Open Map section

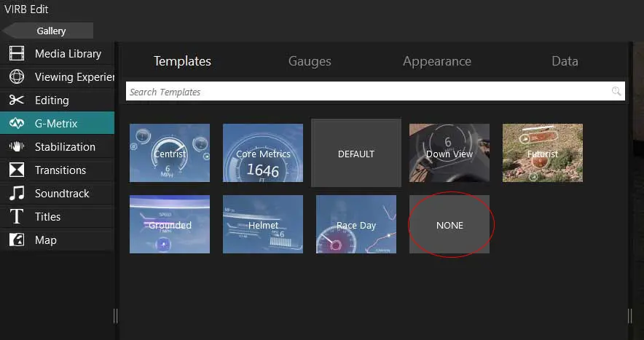pyautogui.click(x=58, y=240)
